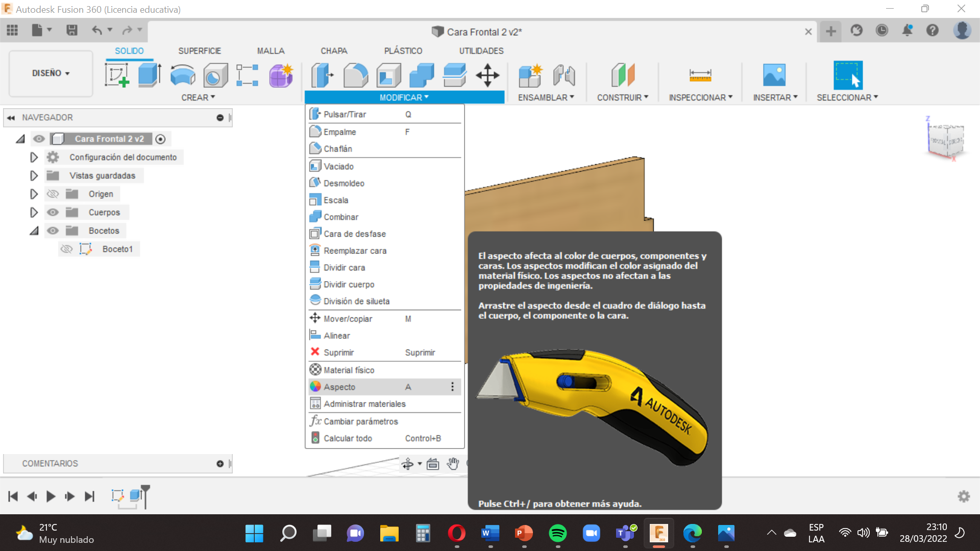Open the CREAR dropdown menu
980x551 pixels.
click(198, 97)
